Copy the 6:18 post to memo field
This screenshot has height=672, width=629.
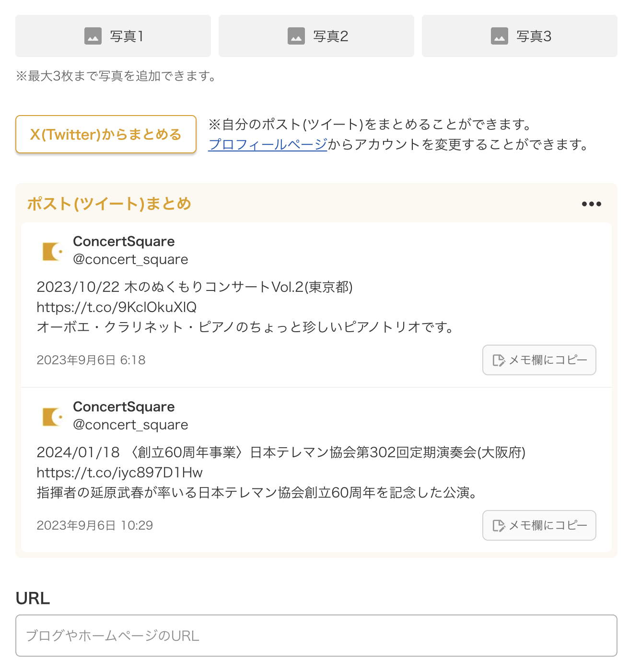coord(539,360)
